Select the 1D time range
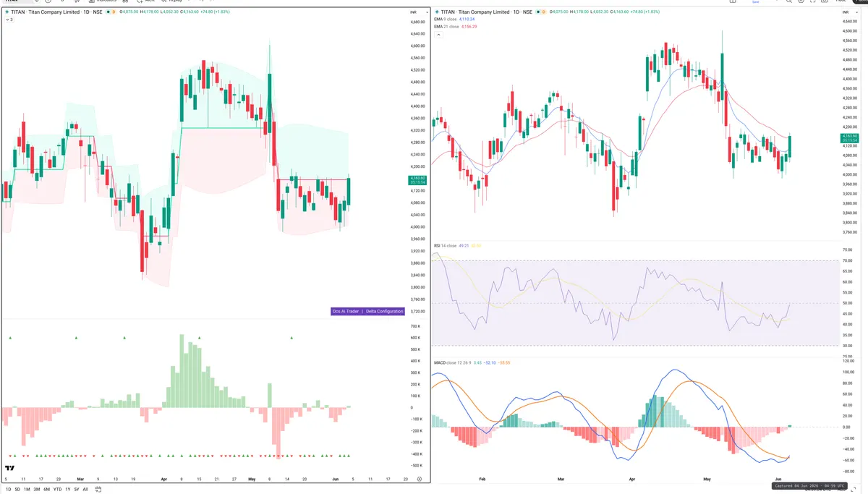The image size is (868, 494). [9, 490]
